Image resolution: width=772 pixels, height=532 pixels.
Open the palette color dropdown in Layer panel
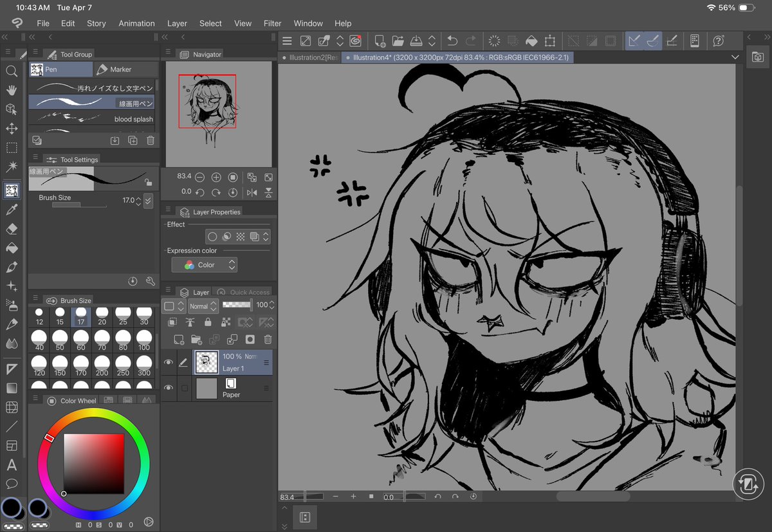click(173, 306)
